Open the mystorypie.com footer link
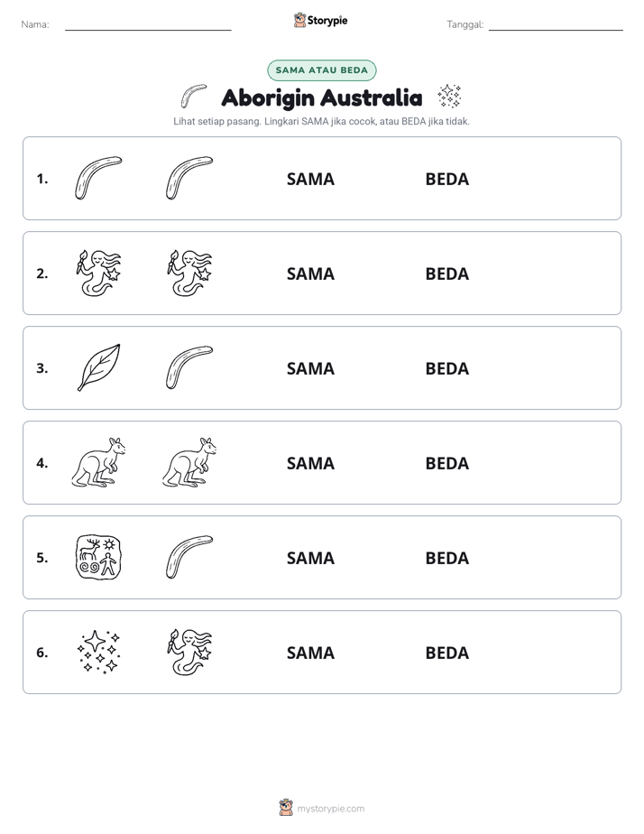Screen dimensions: 644x834 point(330,809)
